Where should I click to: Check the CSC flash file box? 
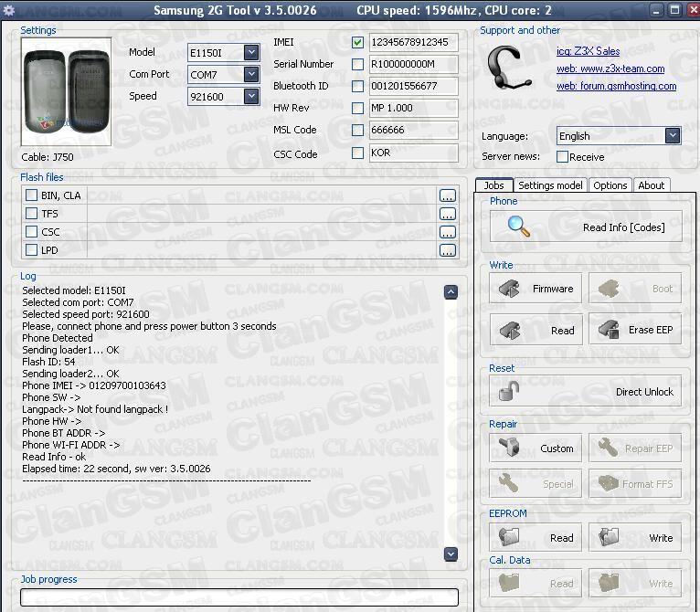pos(31,232)
